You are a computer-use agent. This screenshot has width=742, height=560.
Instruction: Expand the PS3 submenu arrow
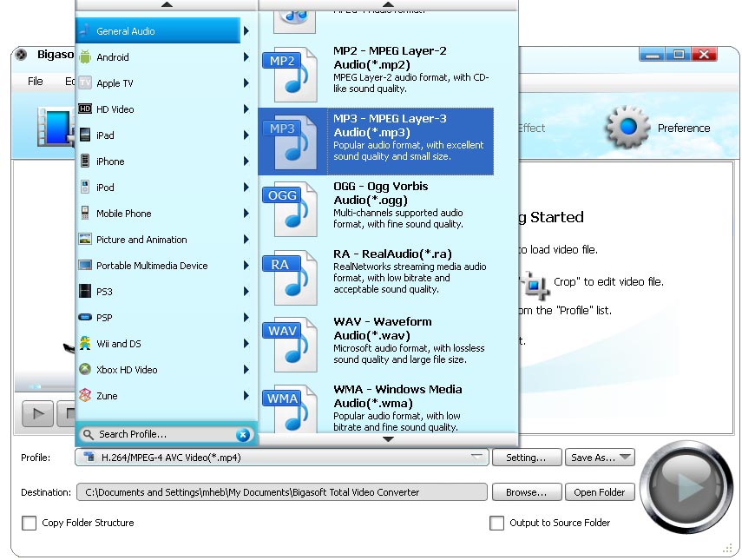[x=246, y=291]
